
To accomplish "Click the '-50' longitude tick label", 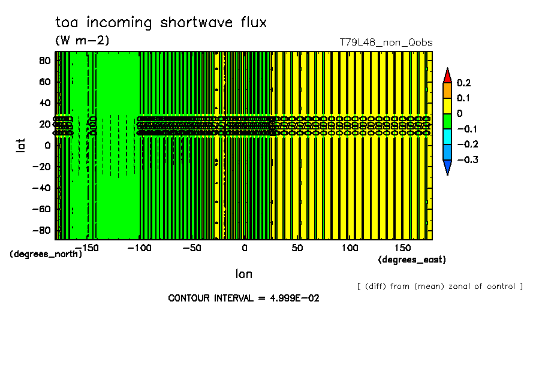I will [x=191, y=248].
